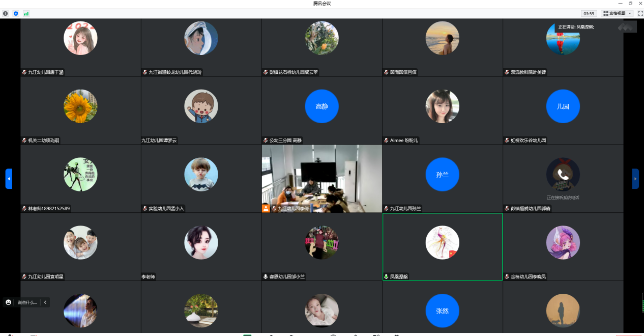Viewport: 644px width, 336px height.
Task: Click the mic icon beside 睿恩幼儿园邹小兰
Action: [x=266, y=276]
